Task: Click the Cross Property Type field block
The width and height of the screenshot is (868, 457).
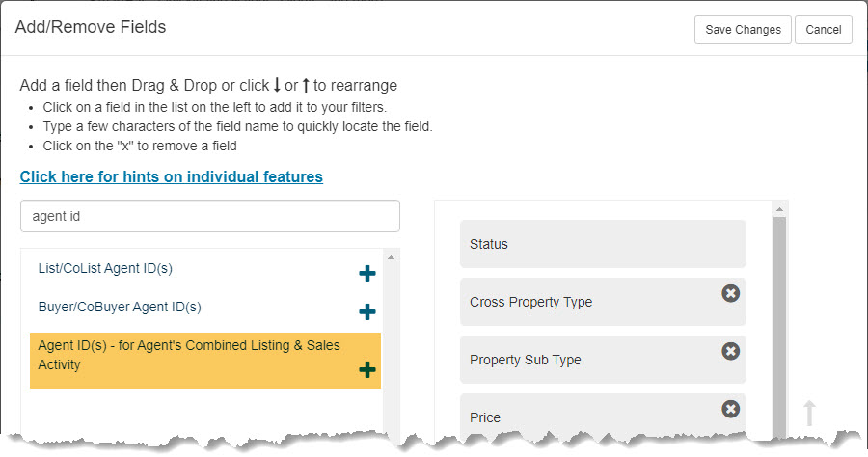Action: tap(603, 302)
